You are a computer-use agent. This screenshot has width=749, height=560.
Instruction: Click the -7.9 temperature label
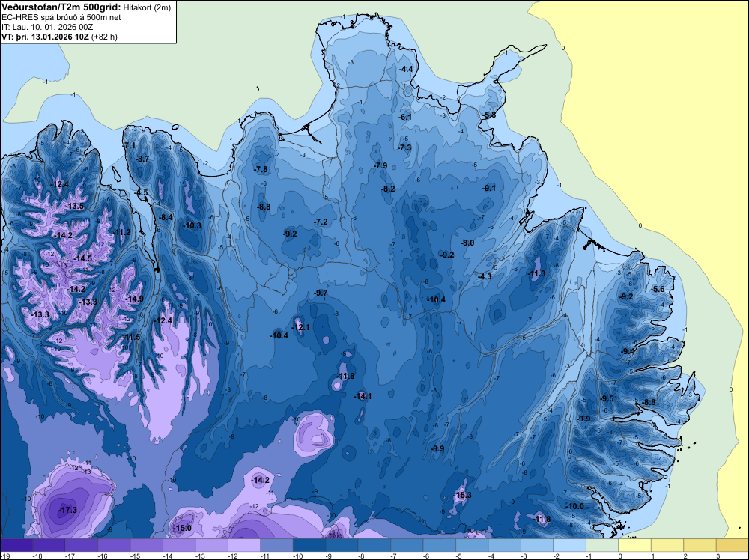pos(380,165)
